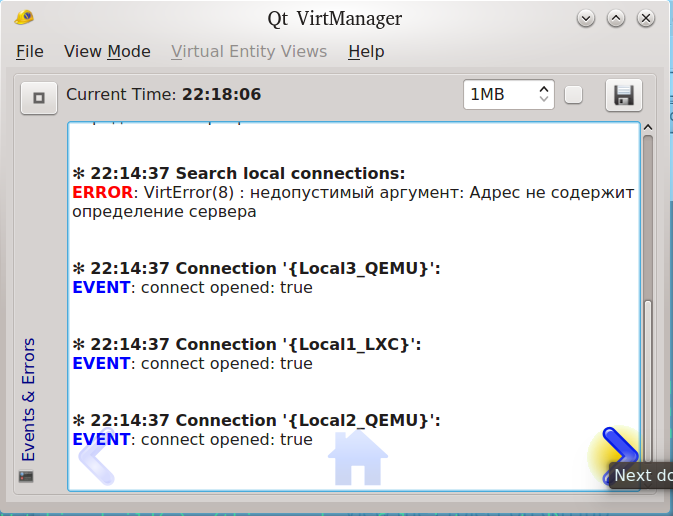Screen dimensions: 673x516
Task: Minimize the Qt VirtManager window
Action: point(586,18)
